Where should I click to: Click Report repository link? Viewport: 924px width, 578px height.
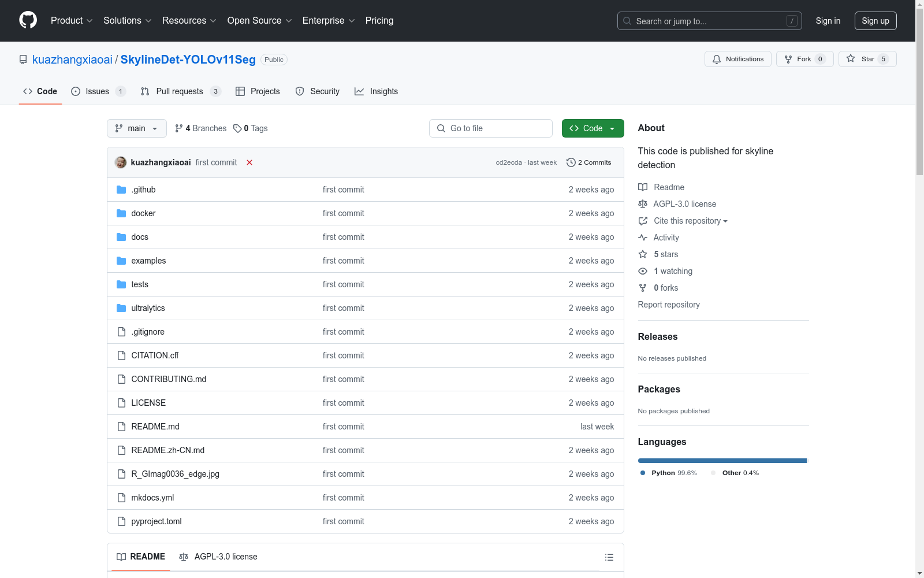pos(669,305)
